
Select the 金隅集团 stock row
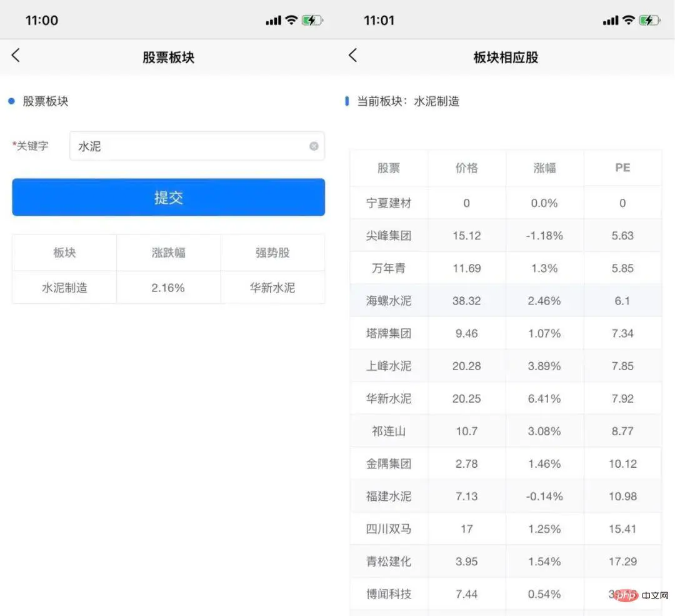(506, 463)
